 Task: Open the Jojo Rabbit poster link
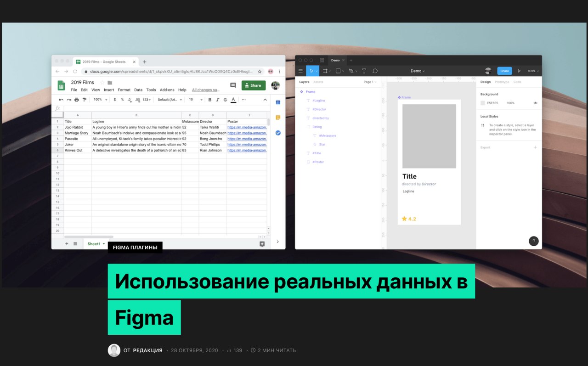pos(247,127)
